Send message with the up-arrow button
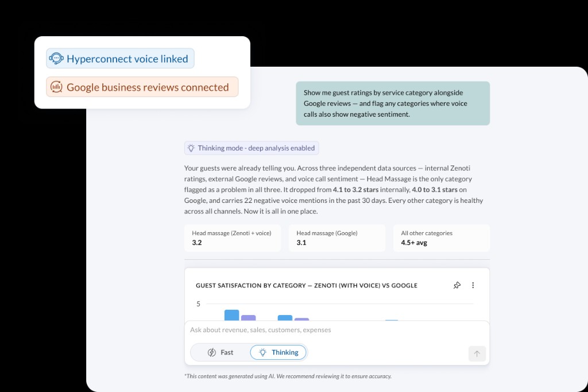This screenshot has height=392, width=588. tap(477, 353)
